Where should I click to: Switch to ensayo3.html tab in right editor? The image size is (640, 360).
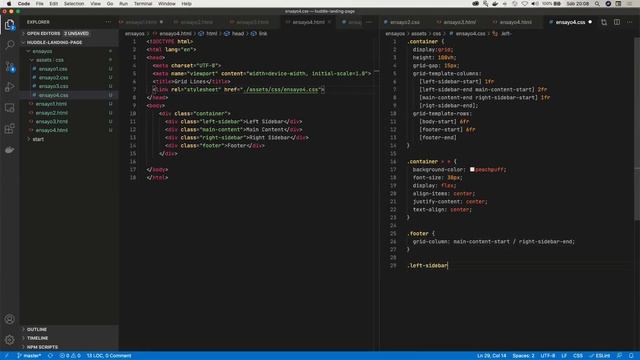pos(459,22)
